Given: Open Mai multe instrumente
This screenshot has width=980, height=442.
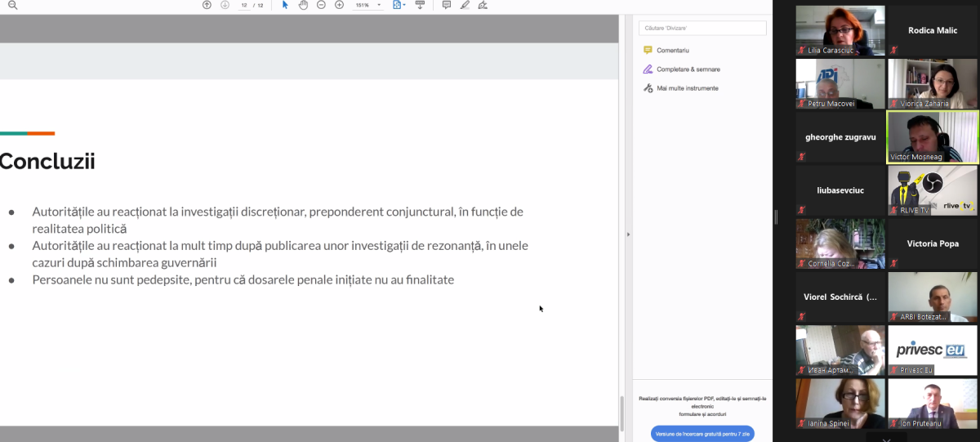Looking at the screenshot, I should point(687,88).
